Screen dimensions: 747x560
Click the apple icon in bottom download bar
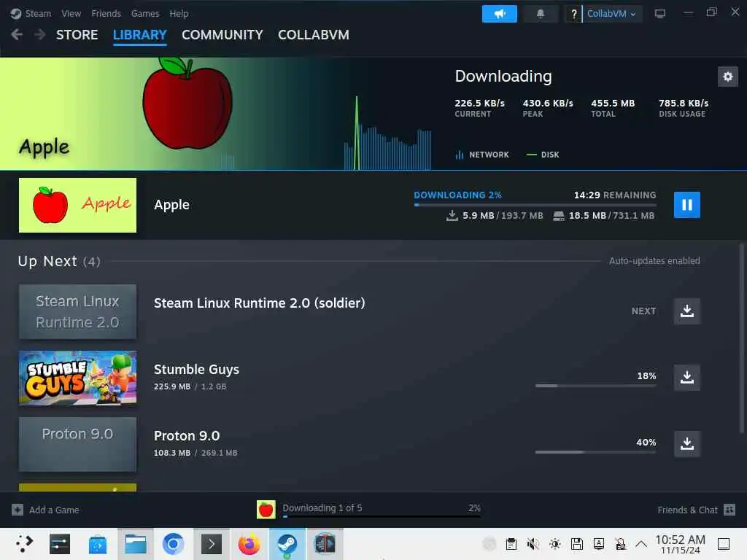tap(266, 510)
